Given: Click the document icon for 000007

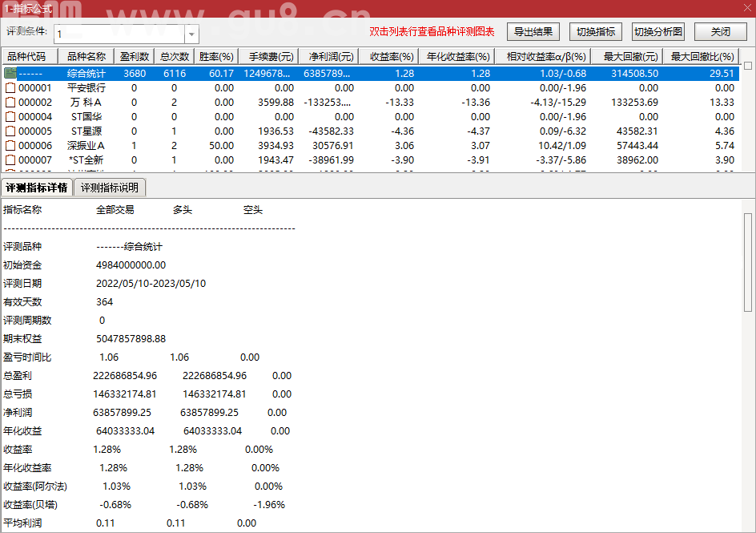Looking at the screenshot, I should [10, 160].
